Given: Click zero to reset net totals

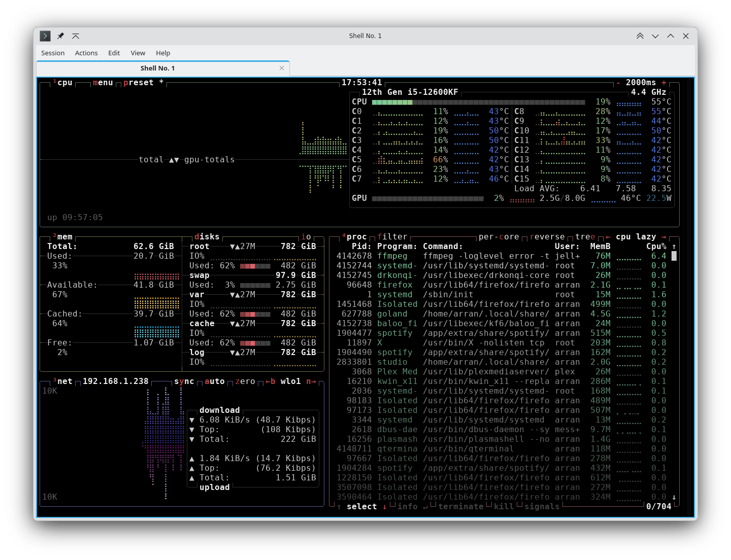Looking at the screenshot, I should click(245, 381).
